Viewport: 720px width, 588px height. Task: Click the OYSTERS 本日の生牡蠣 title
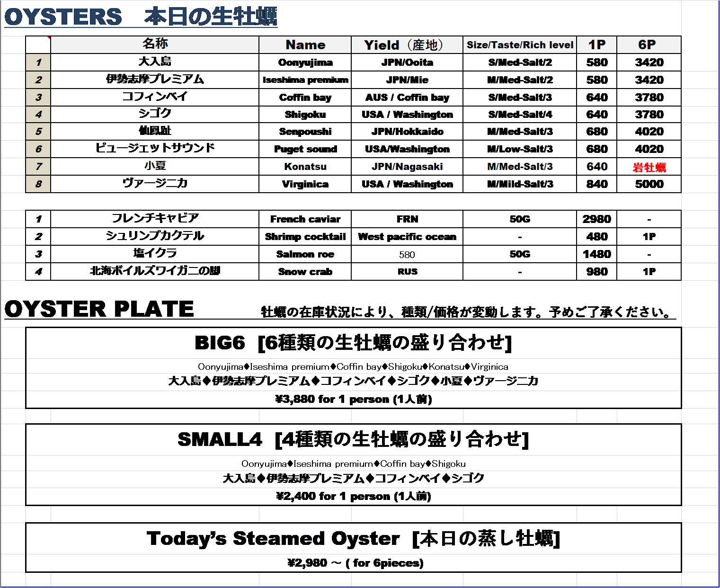pos(141,17)
